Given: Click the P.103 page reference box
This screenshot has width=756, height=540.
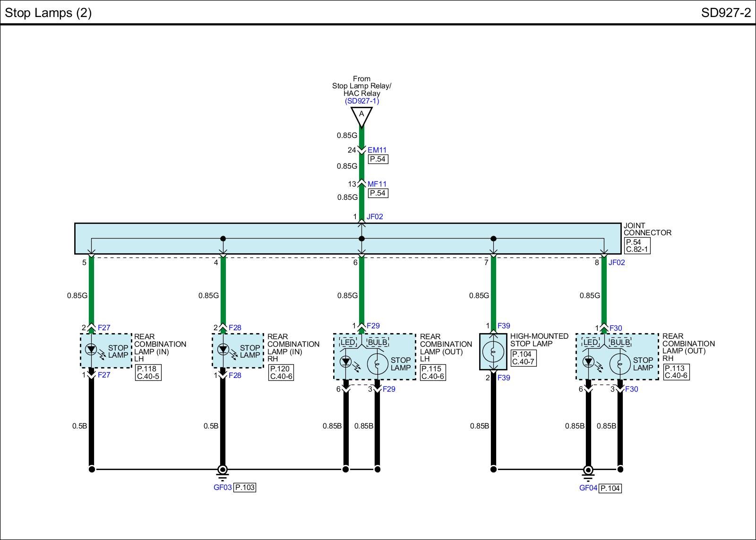Looking at the screenshot, I should pyautogui.click(x=245, y=488).
